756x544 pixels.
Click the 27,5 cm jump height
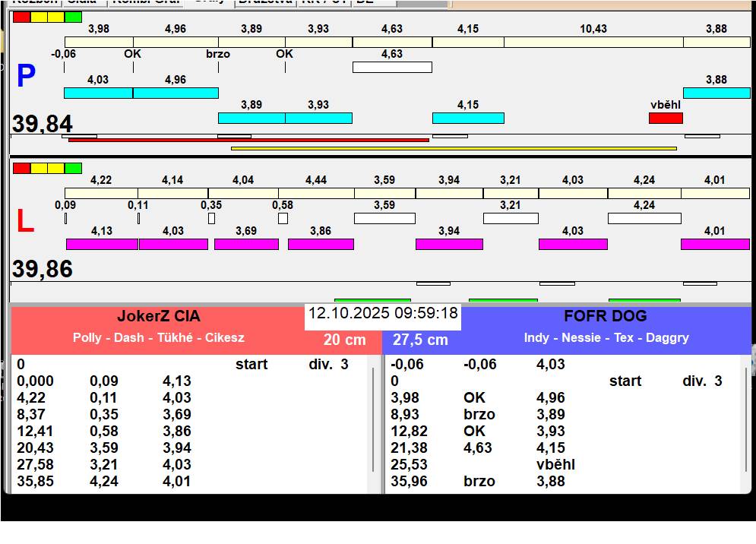[x=420, y=340]
